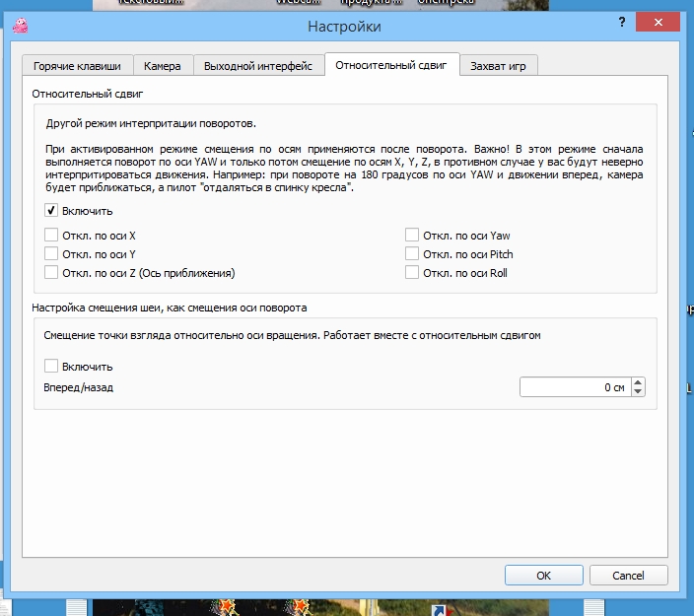This screenshot has height=616, width=694.
Task: Click the text 'Другой режим интерпритации поворотов.'
Action: [151, 123]
